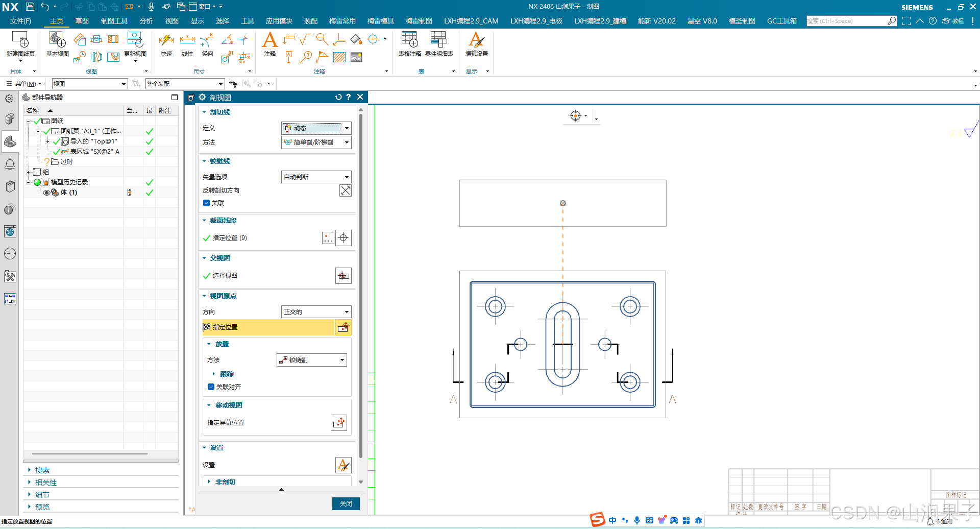
Task: Click the point constructor icon in 截面线段
Action: (x=328, y=238)
